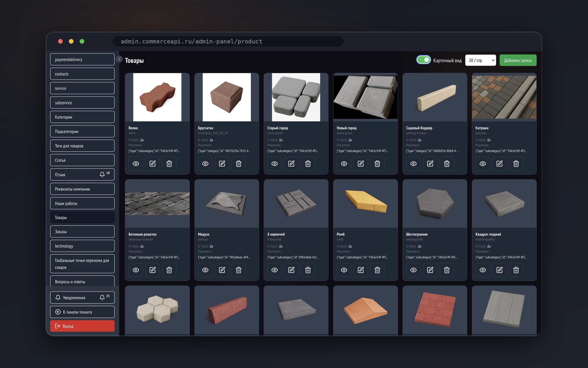Edit the Садовый бордюр product
The height and width of the screenshot is (368, 588).
tap(430, 164)
